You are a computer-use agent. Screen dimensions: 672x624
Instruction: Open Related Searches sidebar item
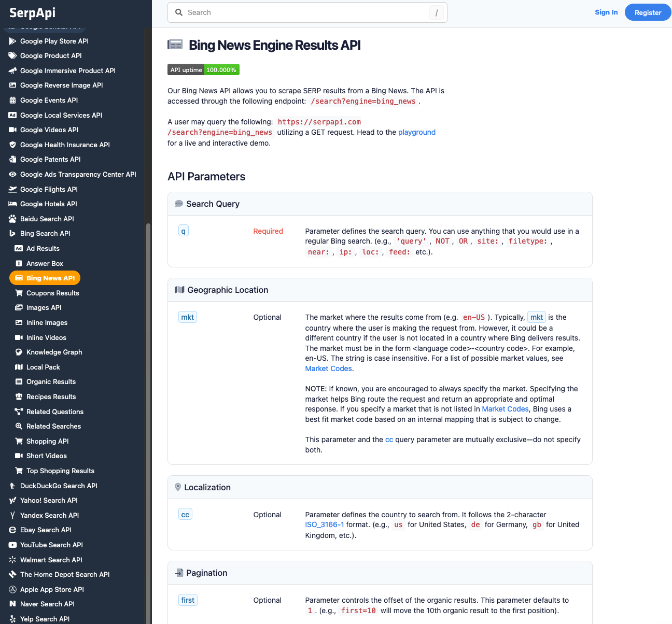tap(54, 426)
